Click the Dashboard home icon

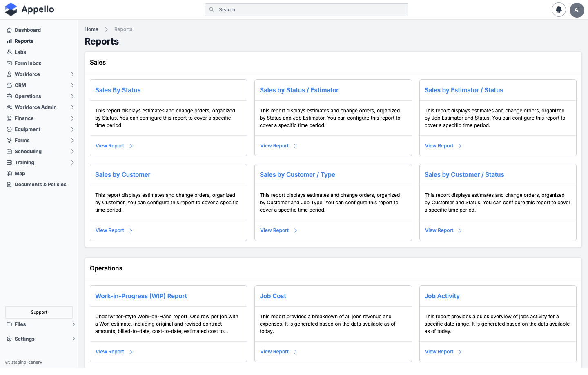(x=9, y=30)
